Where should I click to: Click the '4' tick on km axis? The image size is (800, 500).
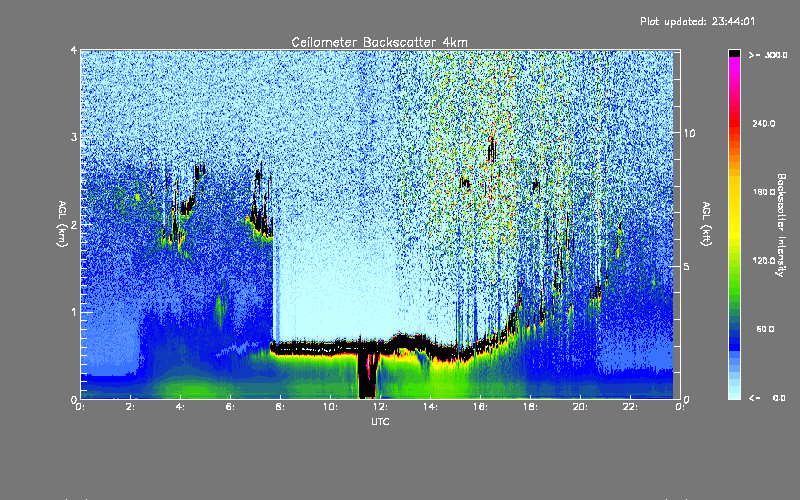[74, 51]
